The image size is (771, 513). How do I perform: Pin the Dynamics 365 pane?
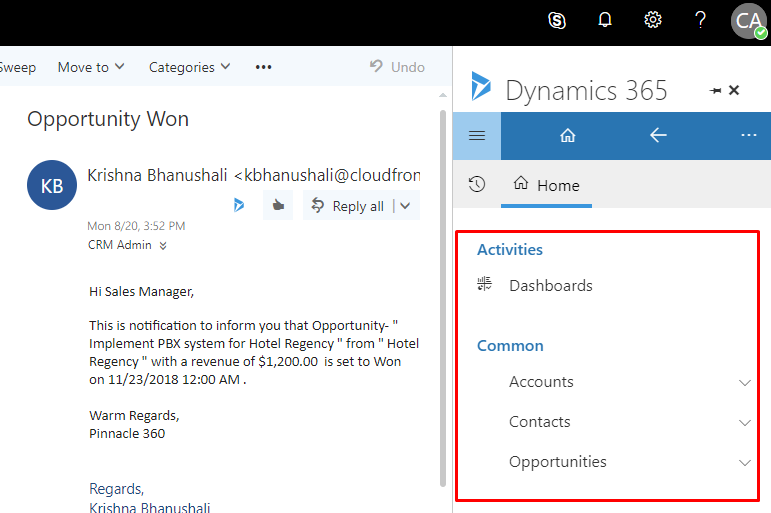[715, 91]
